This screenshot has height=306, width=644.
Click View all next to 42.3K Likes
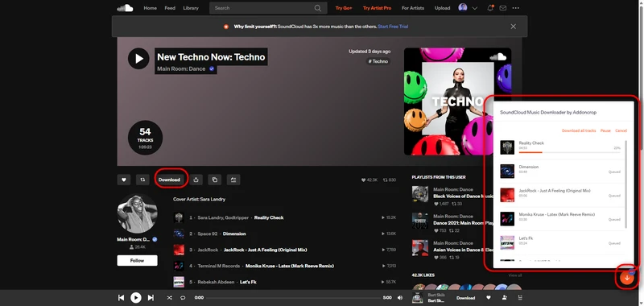(x=515, y=275)
